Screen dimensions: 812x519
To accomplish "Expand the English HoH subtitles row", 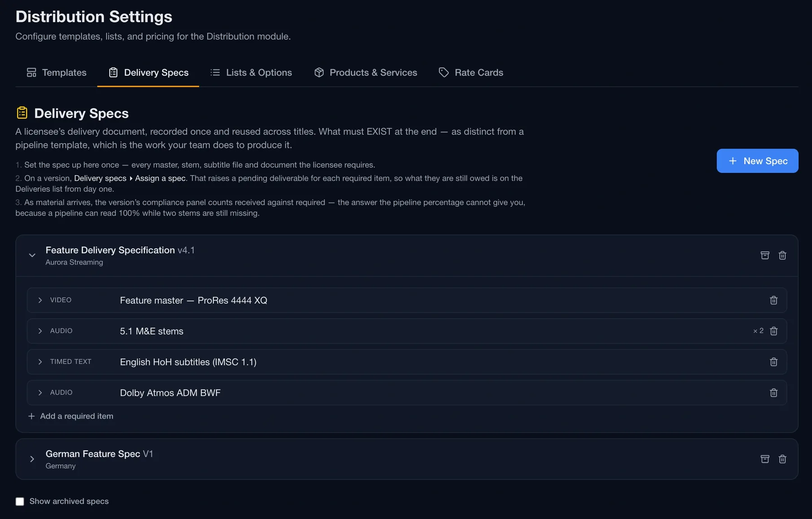I will pyautogui.click(x=40, y=362).
